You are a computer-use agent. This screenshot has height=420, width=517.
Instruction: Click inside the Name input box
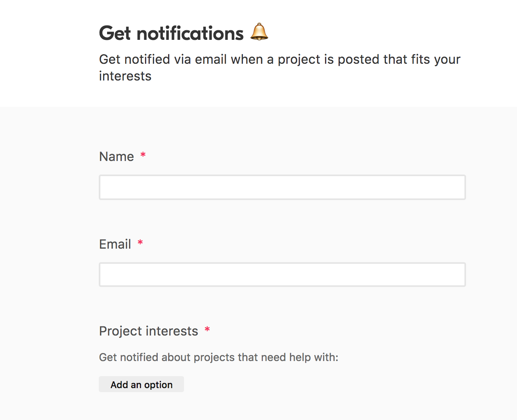click(x=282, y=187)
